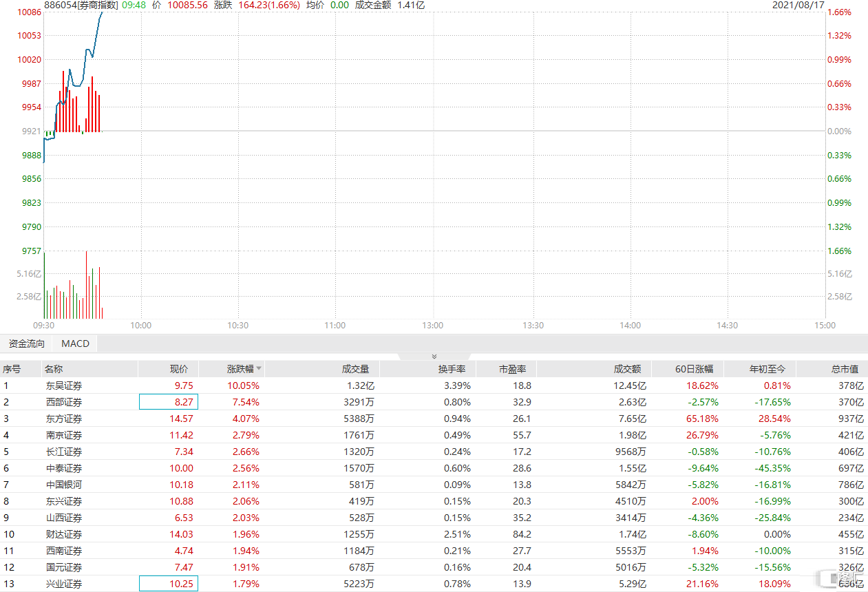Collapse panel using double chevron expander
868x592 pixels.
pyautogui.click(x=434, y=357)
